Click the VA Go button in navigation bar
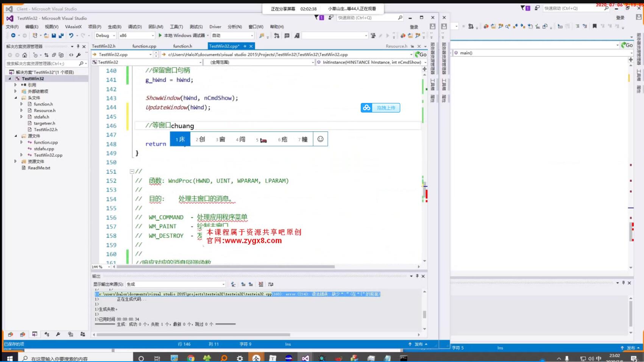 tap(421, 54)
